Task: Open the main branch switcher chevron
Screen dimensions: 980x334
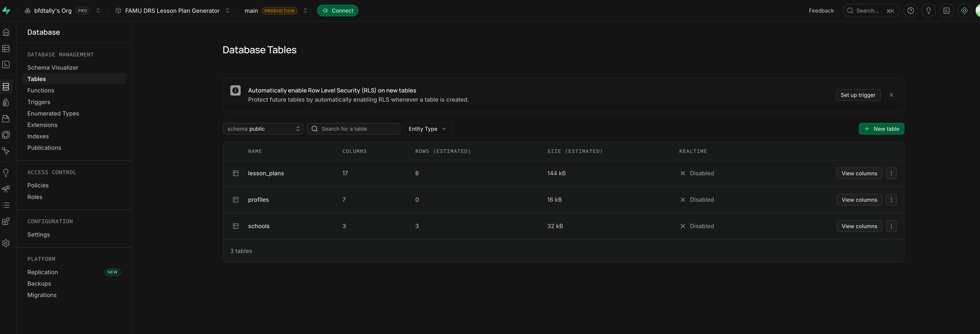Action: [x=305, y=11]
